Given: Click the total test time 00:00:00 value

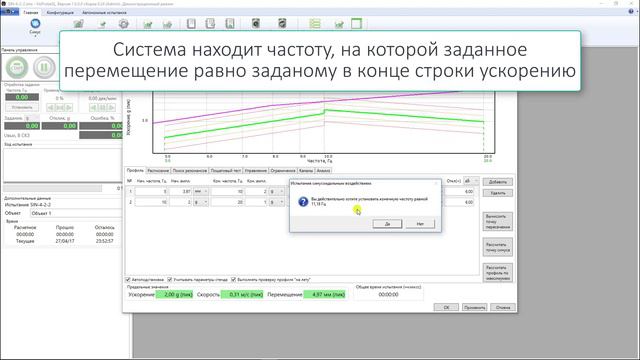Looking at the screenshot, I should click(x=388, y=294).
